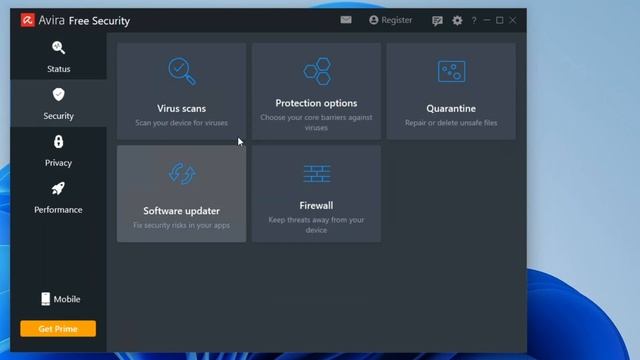Click the Software updater arrows icon
Image resolution: width=640 pixels, height=360 pixels.
click(x=182, y=173)
